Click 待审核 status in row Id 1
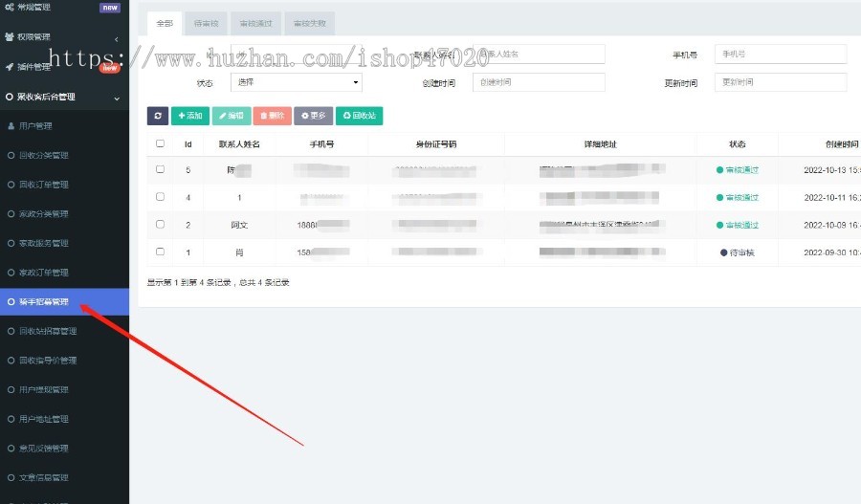This screenshot has width=861, height=504. coord(738,252)
